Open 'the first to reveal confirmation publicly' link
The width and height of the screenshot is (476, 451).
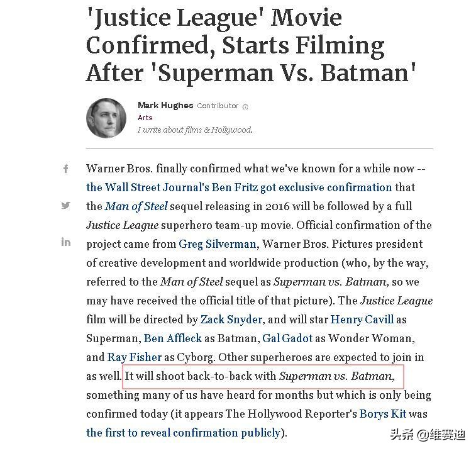(183, 433)
